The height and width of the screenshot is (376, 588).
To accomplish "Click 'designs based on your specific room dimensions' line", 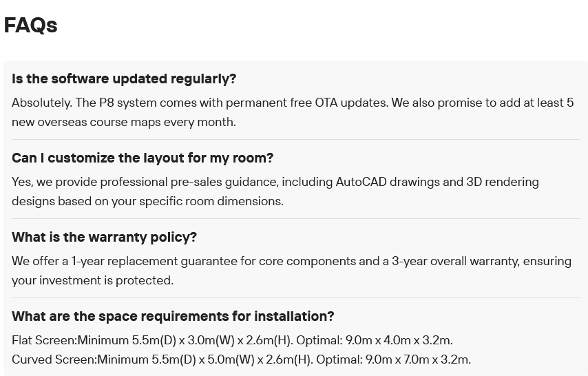I will coord(147,201).
